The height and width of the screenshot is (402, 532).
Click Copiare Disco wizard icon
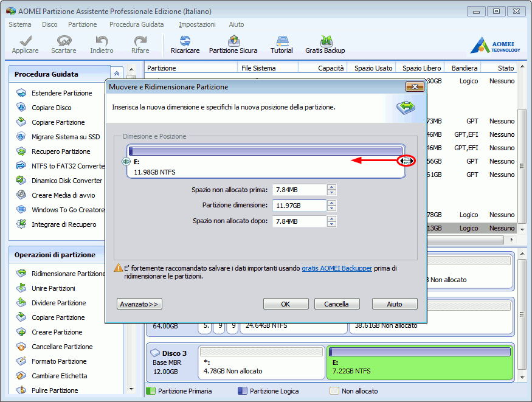pos(21,107)
